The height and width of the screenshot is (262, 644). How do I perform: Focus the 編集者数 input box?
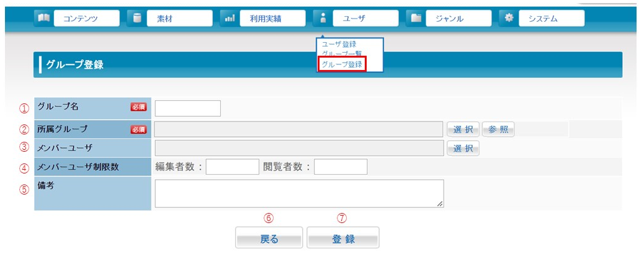232,167
